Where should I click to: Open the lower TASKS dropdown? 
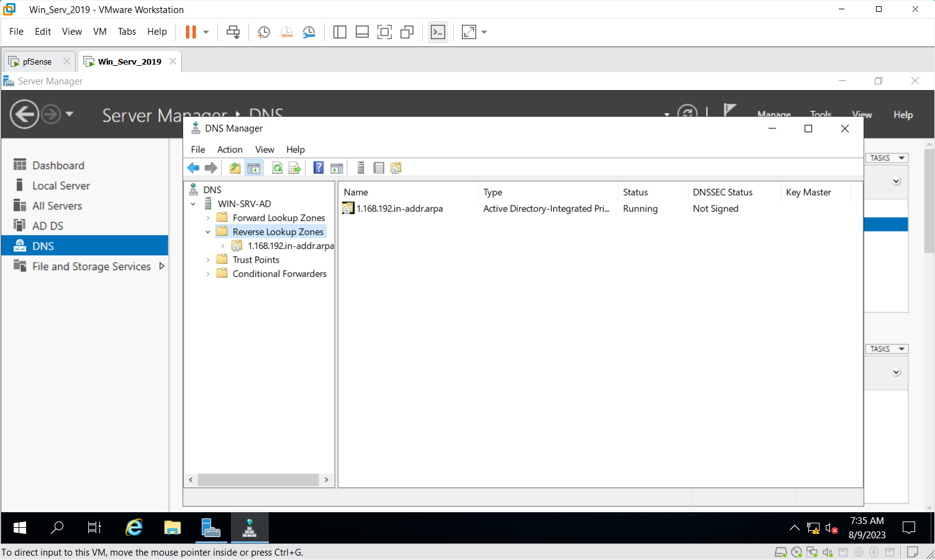pos(887,349)
